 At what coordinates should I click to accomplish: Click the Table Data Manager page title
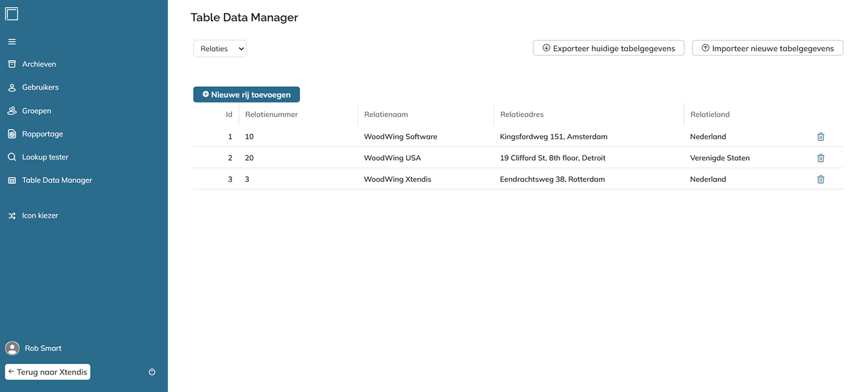point(244,17)
